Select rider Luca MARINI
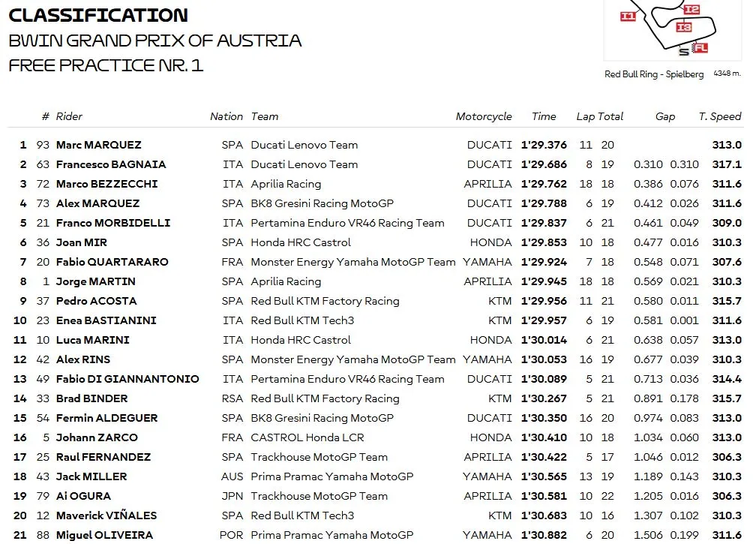 [92, 340]
